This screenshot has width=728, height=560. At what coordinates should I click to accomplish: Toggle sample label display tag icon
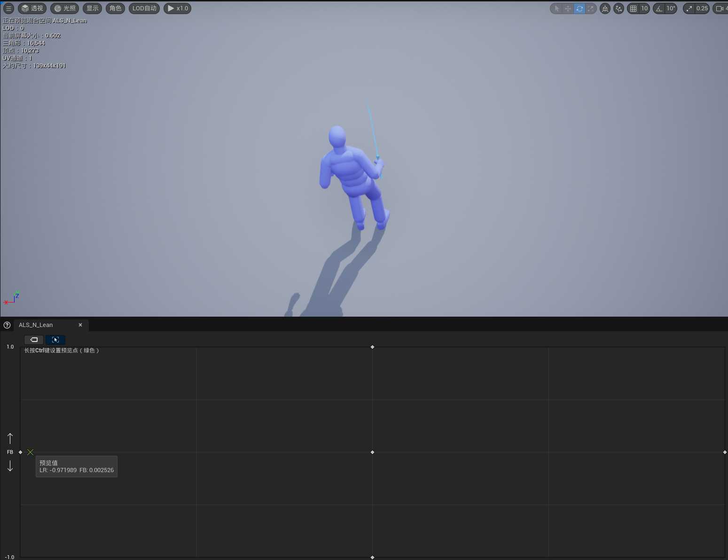(34, 340)
